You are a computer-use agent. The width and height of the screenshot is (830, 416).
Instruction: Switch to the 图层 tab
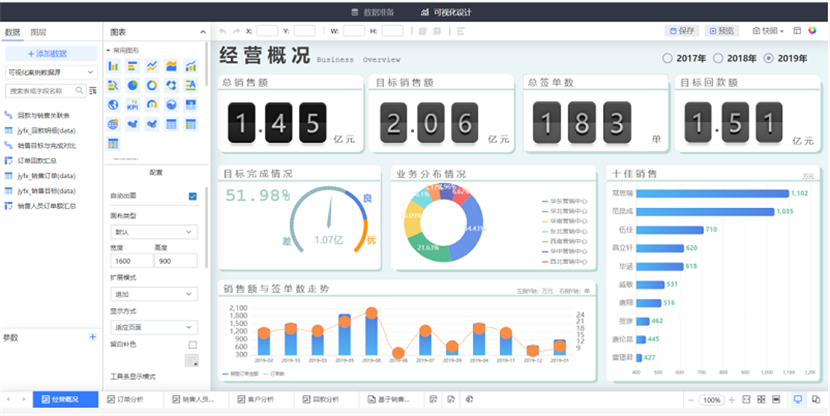point(39,33)
